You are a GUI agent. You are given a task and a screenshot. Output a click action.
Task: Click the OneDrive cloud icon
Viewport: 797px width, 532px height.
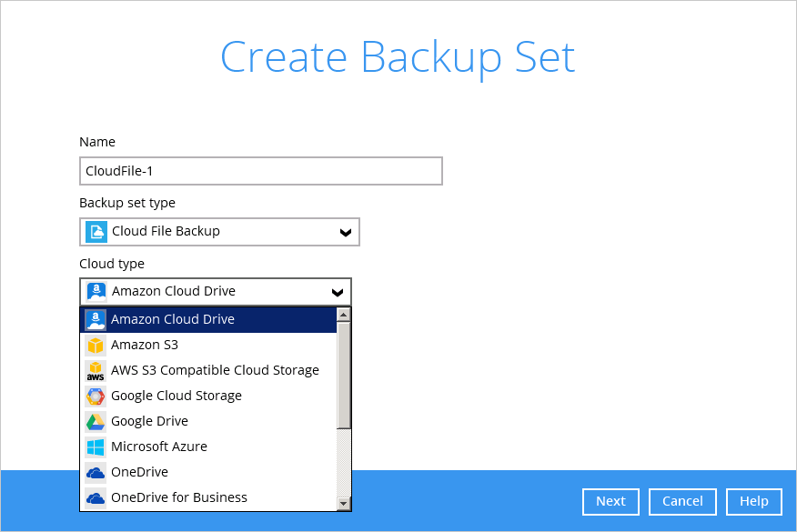[96, 472]
